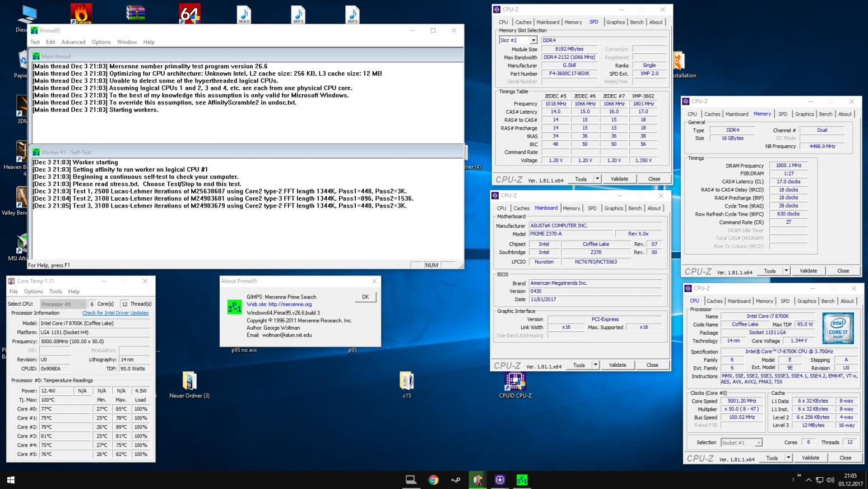868x489 pixels.
Task: Open Task View on the taskbar
Action: click(x=411, y=480)
